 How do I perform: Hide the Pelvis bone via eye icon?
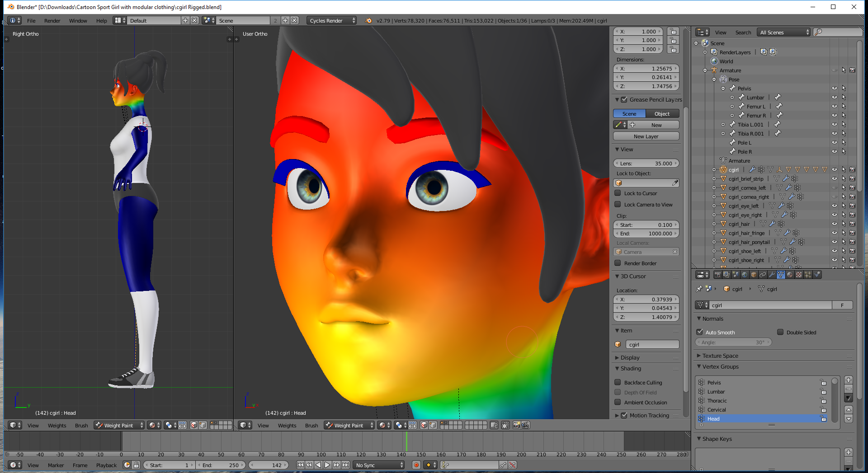tap(835, 89)
